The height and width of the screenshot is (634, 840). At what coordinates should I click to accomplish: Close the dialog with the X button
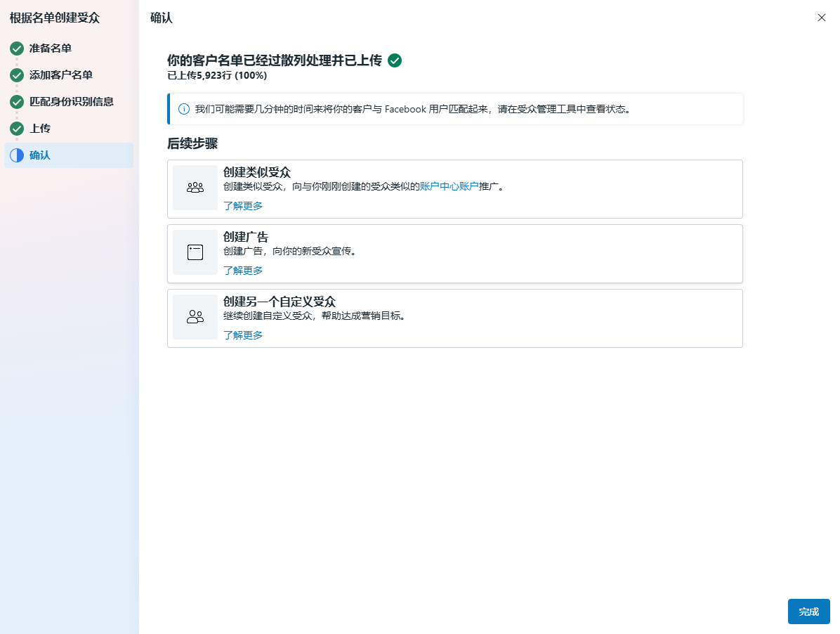coord(822,18)
